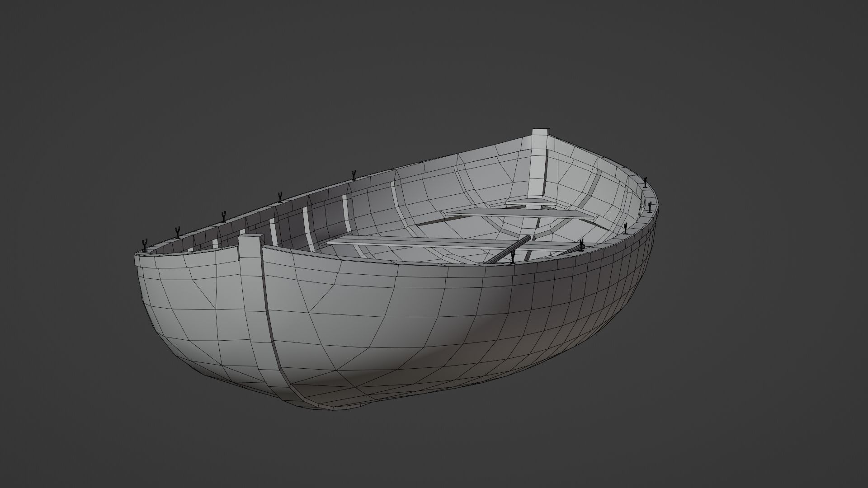The width and height of the screenshot is (868, 488).
Task: Select the far stem post at the opposite end
Action: [x=540, y=163]
